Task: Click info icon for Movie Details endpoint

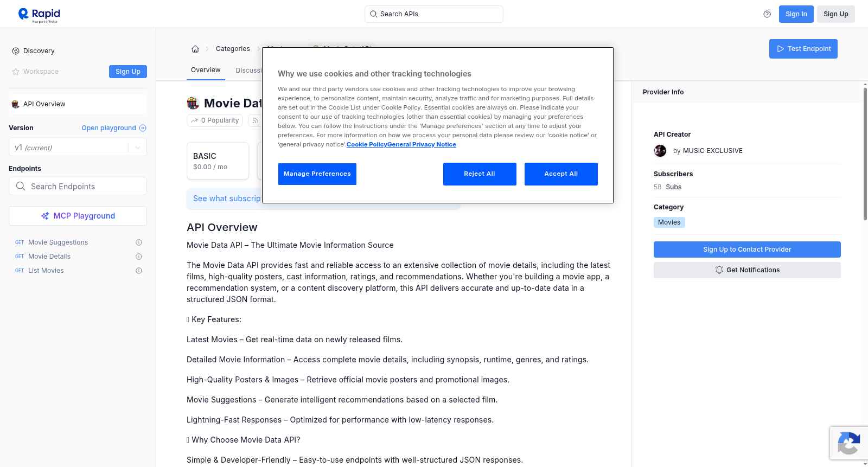Action: coord(139,257)
